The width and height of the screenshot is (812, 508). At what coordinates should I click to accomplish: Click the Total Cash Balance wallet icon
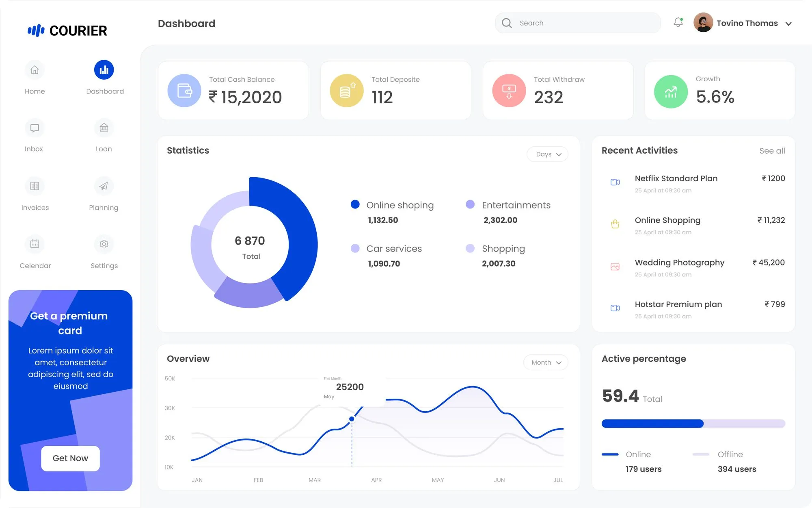(x=184, y=91)
